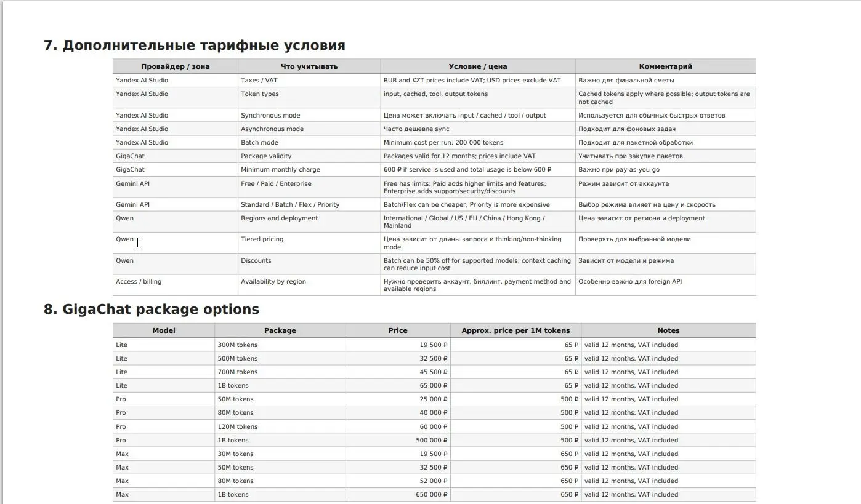Viewport: 861px width, 504px height.
Task: Click 'input, cached, tool, output tokens' cell
Action: tap(478, 98)
